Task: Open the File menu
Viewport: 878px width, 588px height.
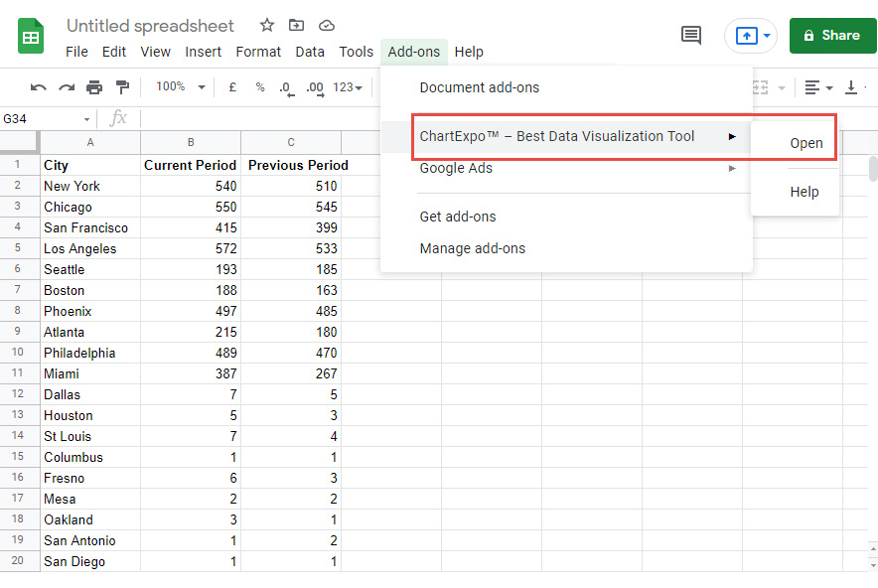Action: [76, 52]
